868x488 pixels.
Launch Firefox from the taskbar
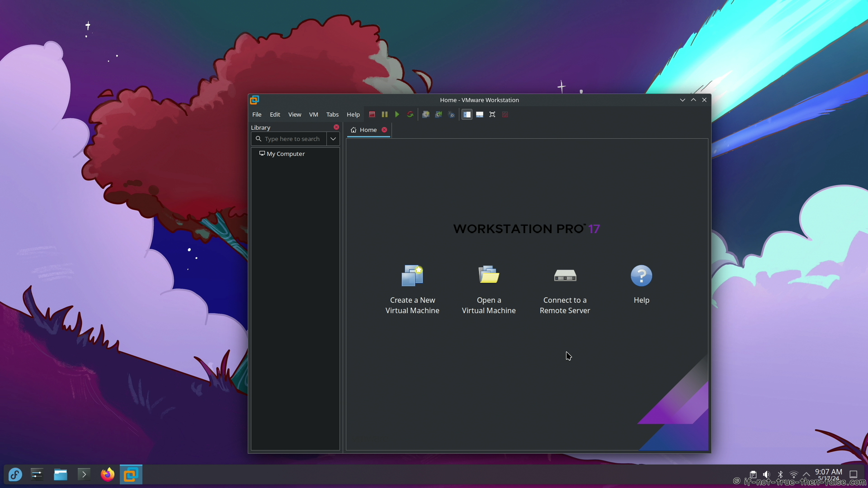coord(108,474)
